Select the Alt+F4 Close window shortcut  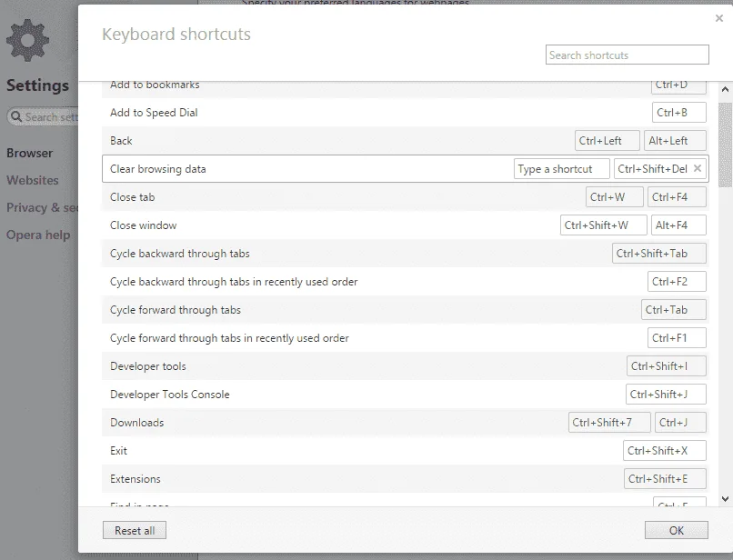click(678, 225)
